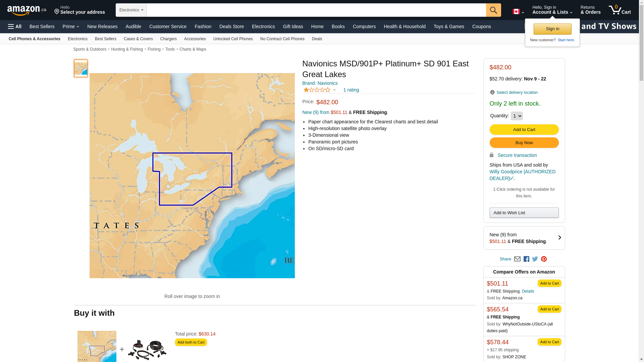Click the magnifying glass search button
Image resolution: width=644 pixels, height=362 pixels.
click(493, 10)
